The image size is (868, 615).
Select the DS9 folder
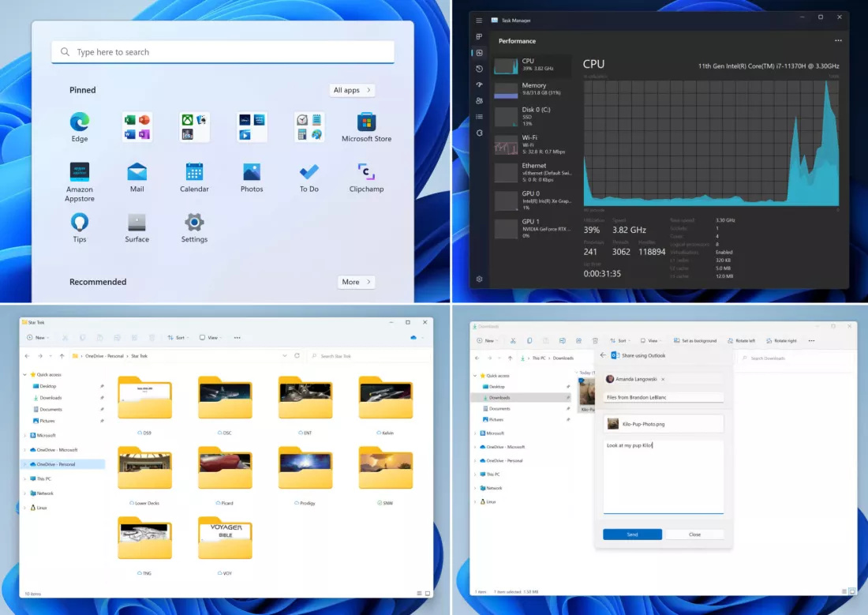click(x=145, y=406)
